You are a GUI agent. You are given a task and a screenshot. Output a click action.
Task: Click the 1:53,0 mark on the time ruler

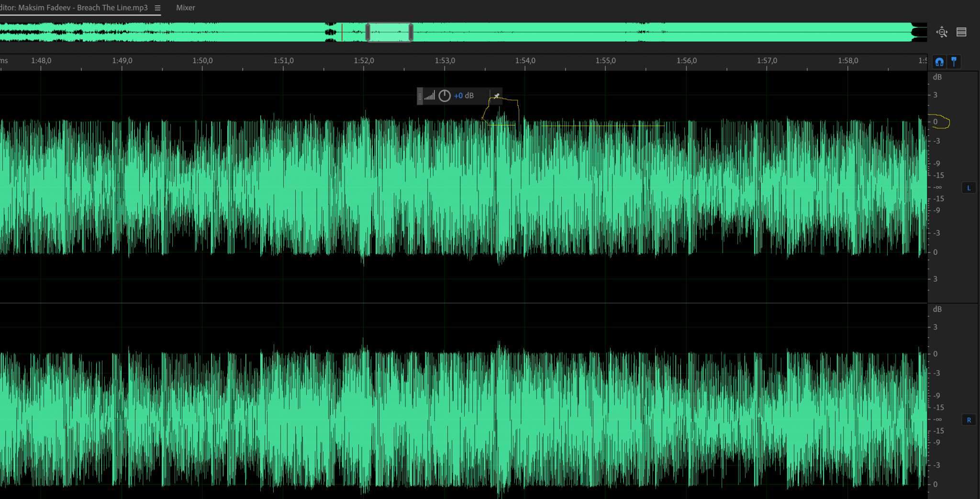[445, 61]
